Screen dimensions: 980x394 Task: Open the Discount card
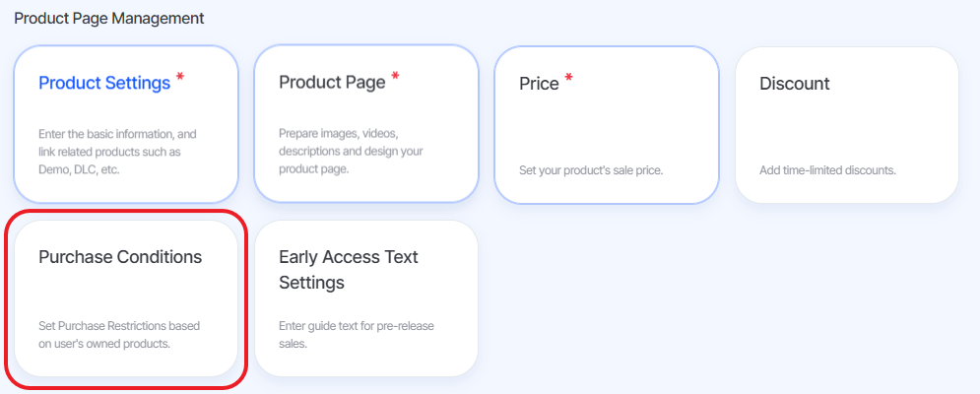tap(847, 124)
